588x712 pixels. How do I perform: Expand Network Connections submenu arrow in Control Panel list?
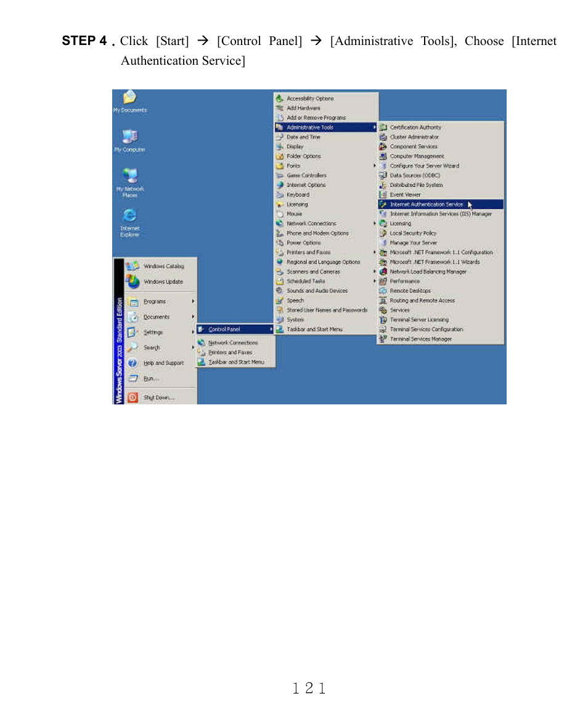(375, 223)
